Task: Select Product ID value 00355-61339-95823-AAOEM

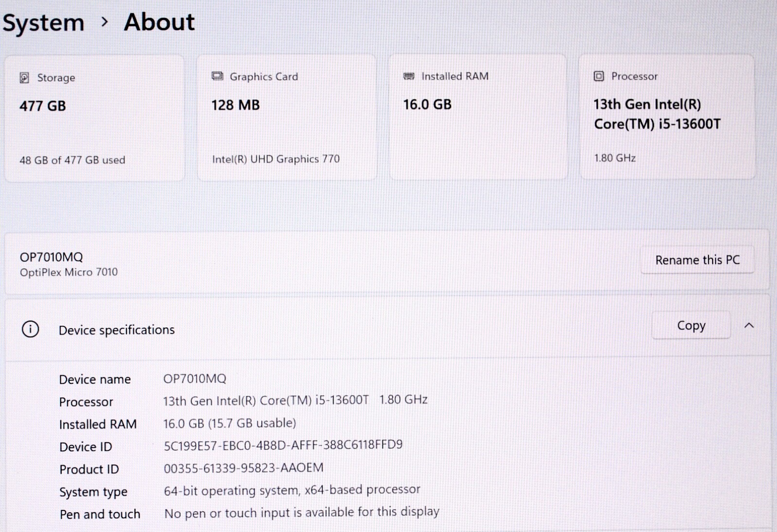Action: pyautogui.click(x=243, y=468)
